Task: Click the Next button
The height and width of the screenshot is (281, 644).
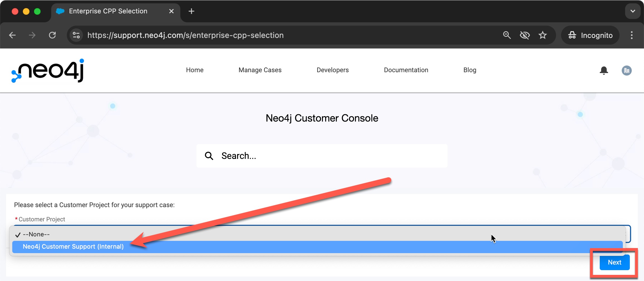Action: 614,262
